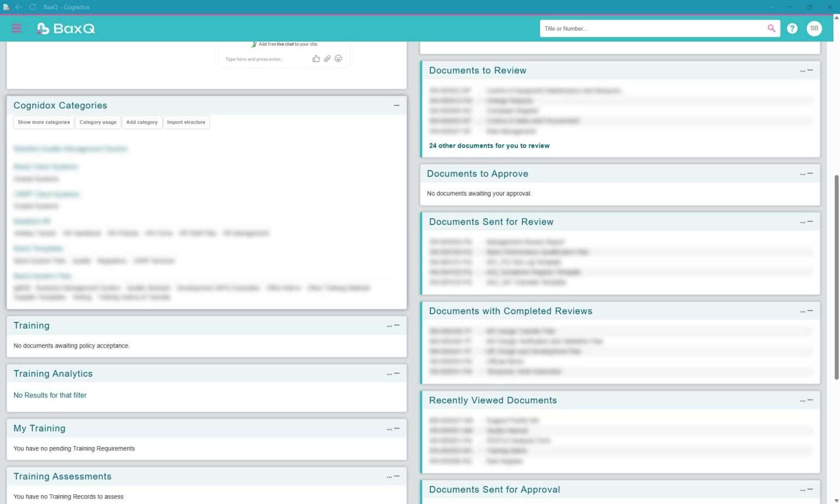Open Documents Sent for Approval options menu
The height and width of the screenshot is (504, 840).
coord(802,490)
